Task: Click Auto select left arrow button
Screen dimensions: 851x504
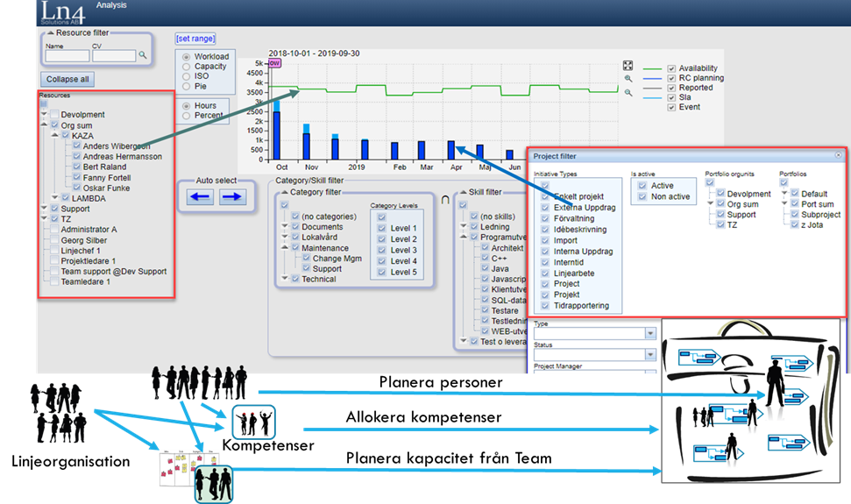Action: point(201,197)
